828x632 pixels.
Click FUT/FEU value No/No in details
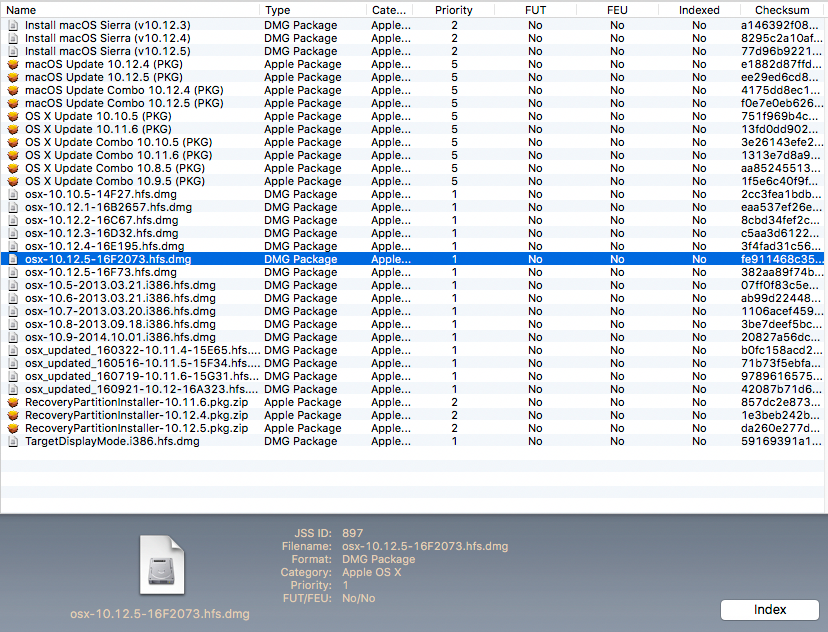click(359, 598)
